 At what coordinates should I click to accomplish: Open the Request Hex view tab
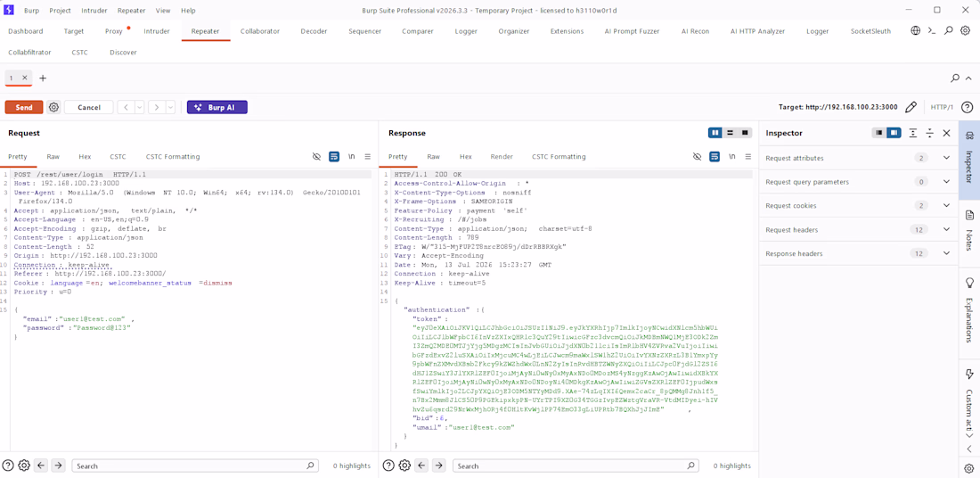click(85, 156)
